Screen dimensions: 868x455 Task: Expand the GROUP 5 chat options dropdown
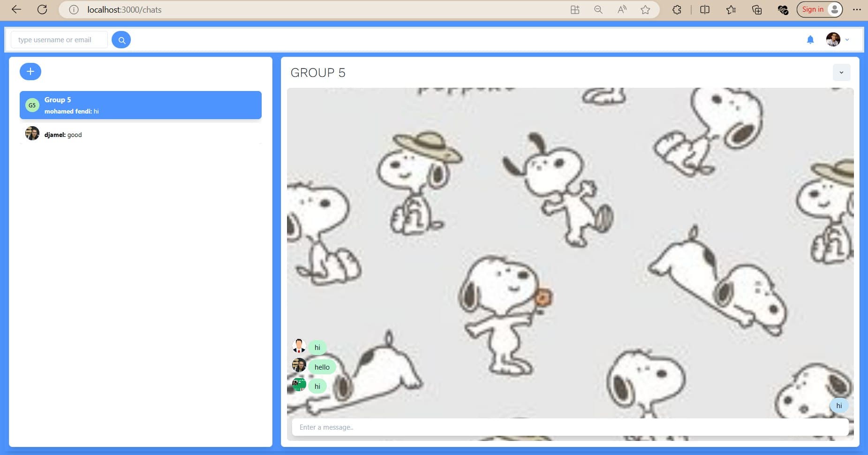[x=841, y=73]
